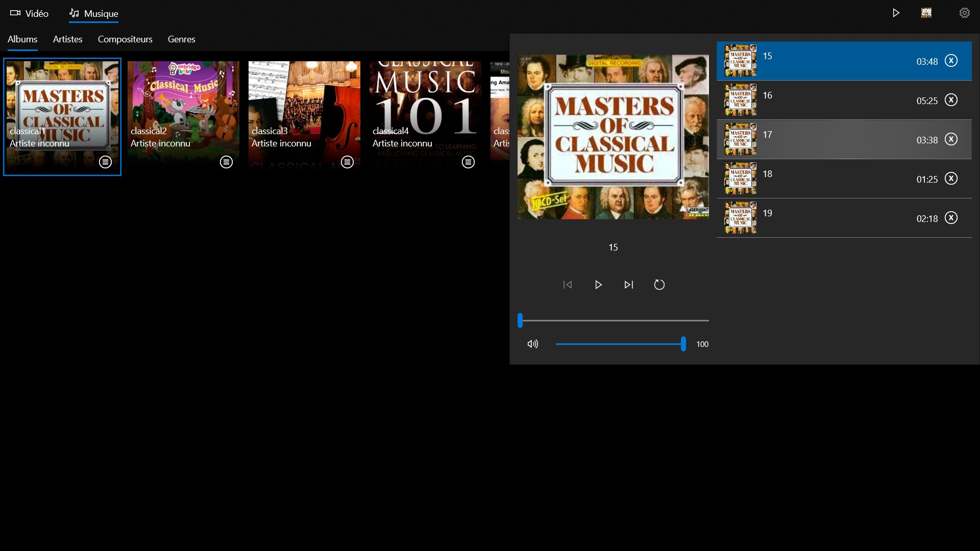The height and width of the screenshot is (551, 980).
Task: Remove track 16 from the playlist
Action: 951,100
